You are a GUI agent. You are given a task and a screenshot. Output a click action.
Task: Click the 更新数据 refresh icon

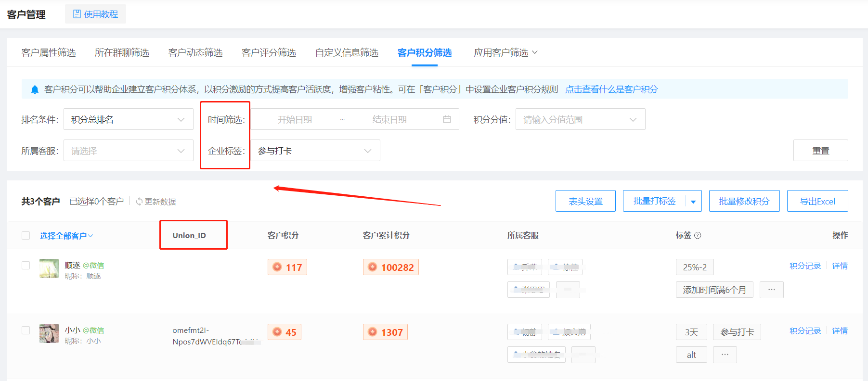click(139, 202)
